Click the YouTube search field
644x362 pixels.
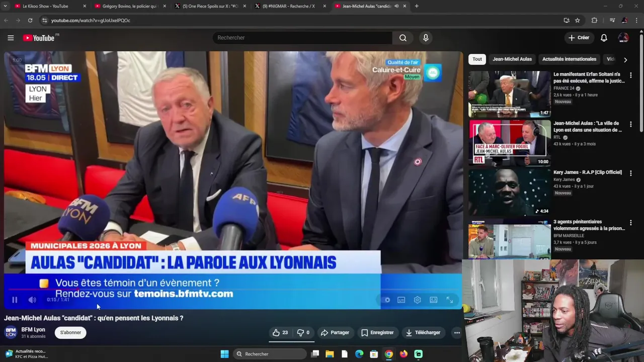point(302,38)
